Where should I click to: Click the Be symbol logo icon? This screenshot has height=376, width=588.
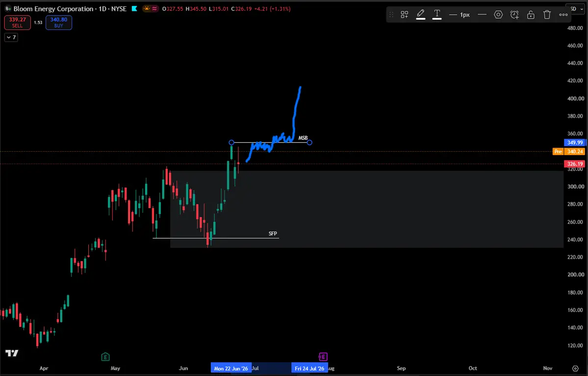click(x=8, y=9)
